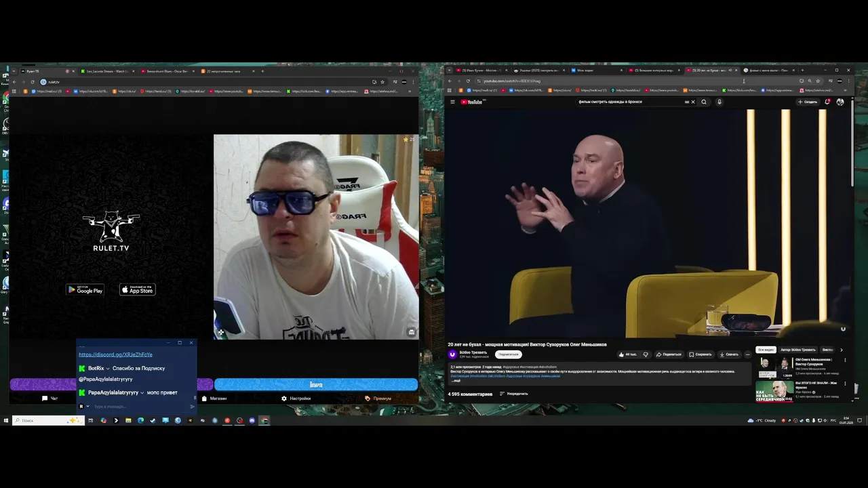
Task: Go back in YouTube browser window
Action: click(x=450, y=81)
